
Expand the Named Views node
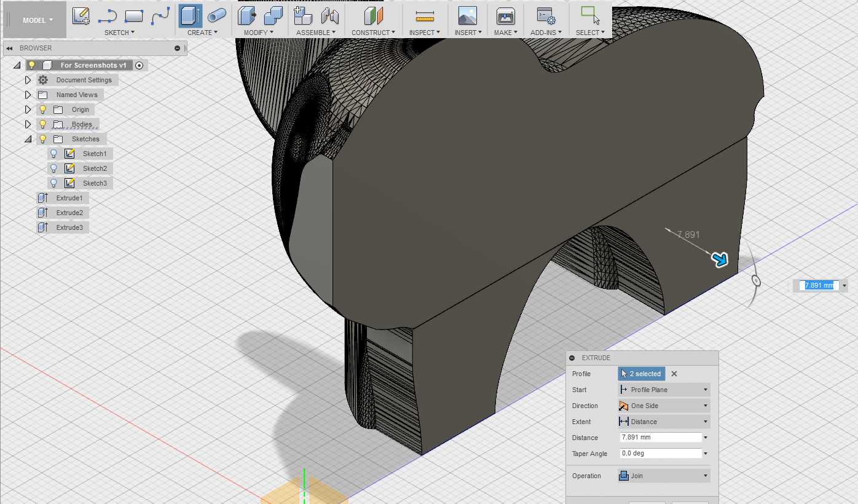[28, 95]
